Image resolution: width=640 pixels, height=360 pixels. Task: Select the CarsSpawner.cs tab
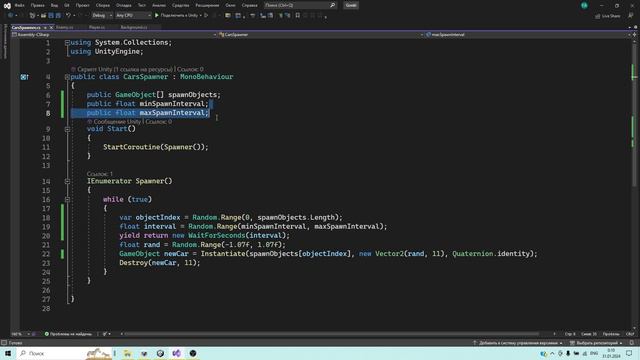tap(26, 27)
